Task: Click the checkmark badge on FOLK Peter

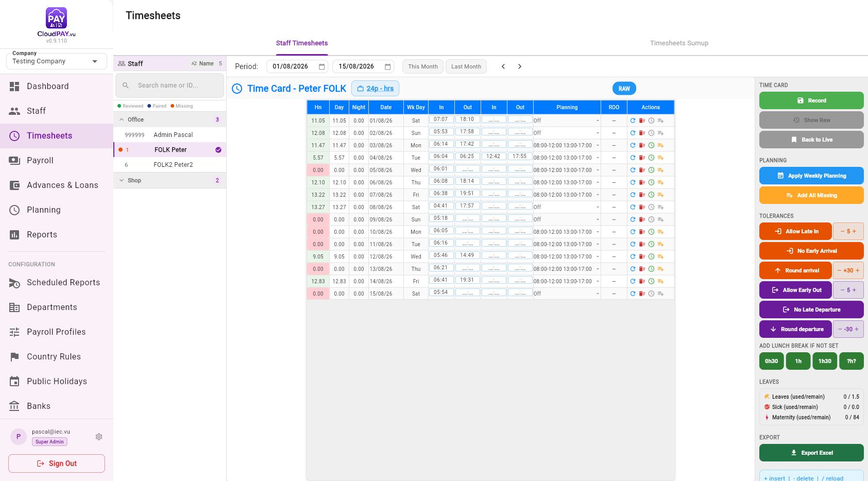Action: tap(218, 150)
